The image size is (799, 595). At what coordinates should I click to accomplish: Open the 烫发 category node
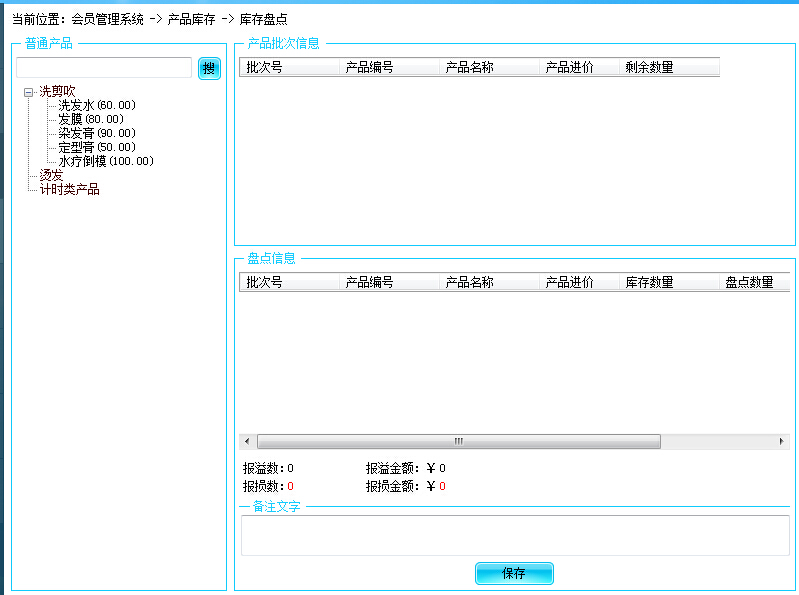(51, 175)
